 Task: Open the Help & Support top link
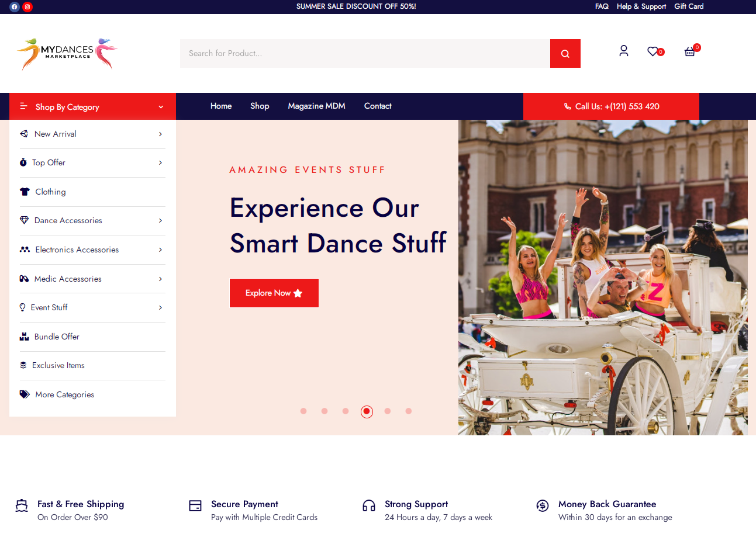pos(641,6)
